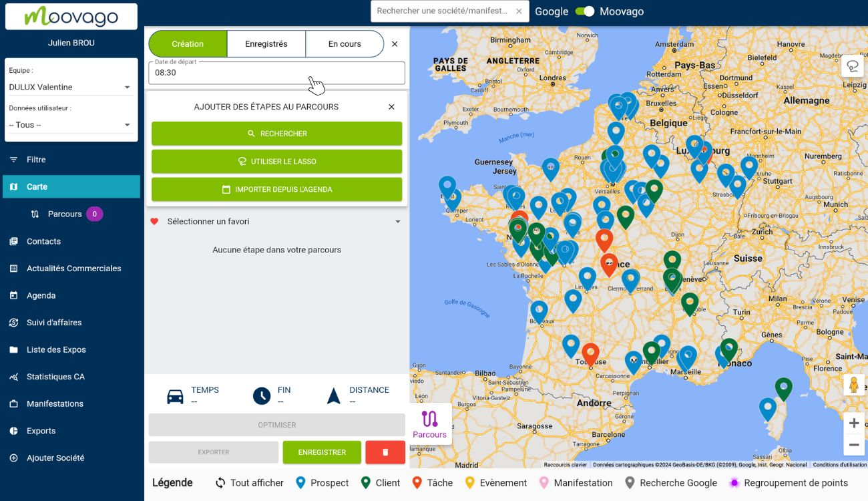This screenshot has height=501, width=868.
Task: Toggle the Google/Moovago map switch
Action: tap(584, 11)
